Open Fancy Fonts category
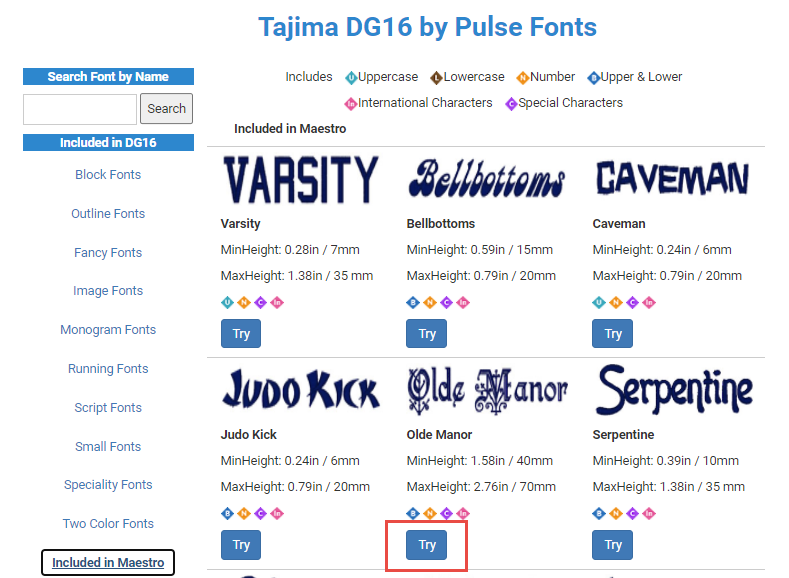This screenshot has height=578, width=789. 108,253
